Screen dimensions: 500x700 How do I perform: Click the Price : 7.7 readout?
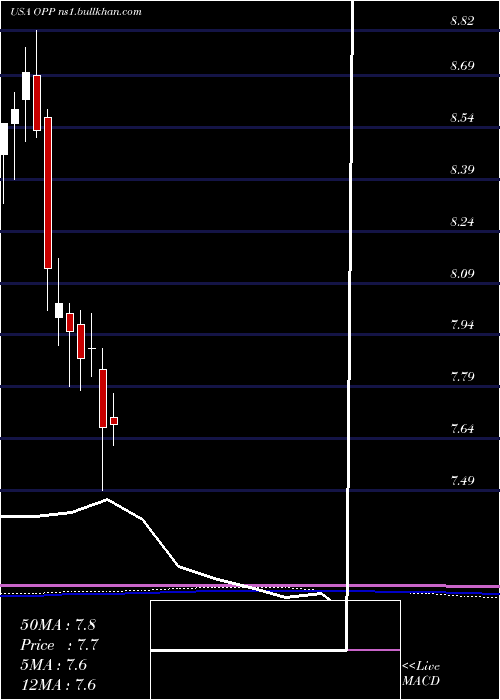[59, 645]
